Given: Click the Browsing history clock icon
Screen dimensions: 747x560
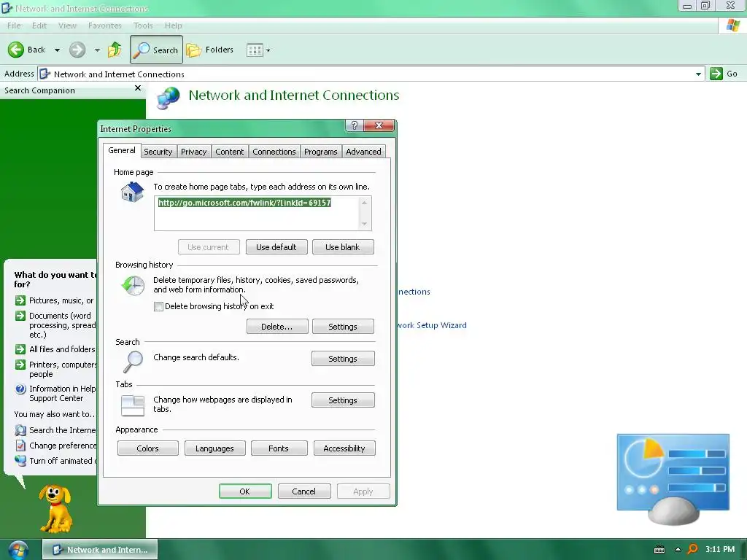Looking at the screenshot, I should tap(133, 286).
